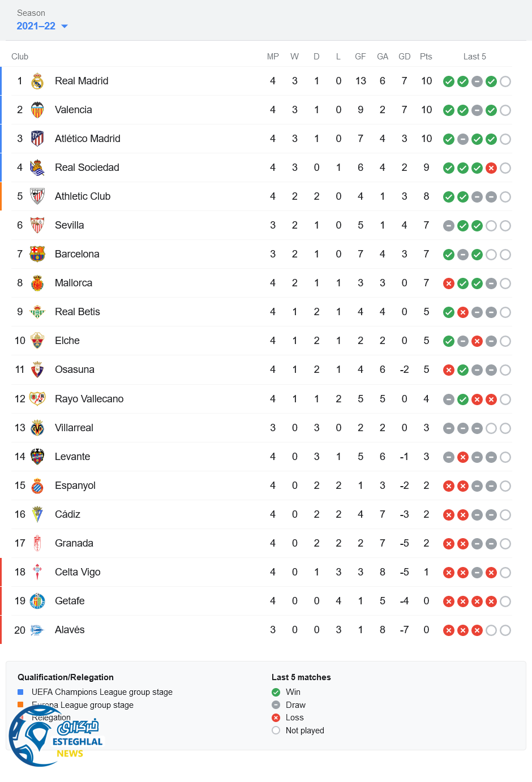Screen dimensions: 532x782
Task: Click the Pts column header
Action: [x=426, y=57]
